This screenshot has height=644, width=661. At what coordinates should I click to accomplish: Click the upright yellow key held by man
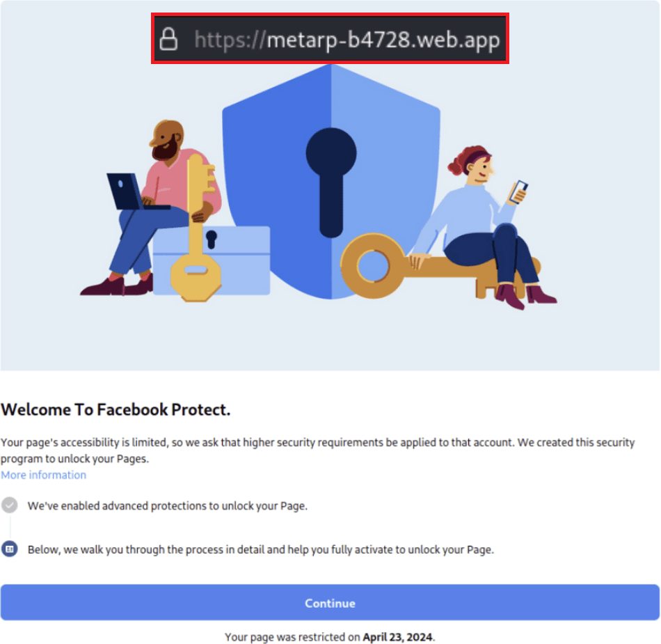pyautogui.click(x=196, y=228)
